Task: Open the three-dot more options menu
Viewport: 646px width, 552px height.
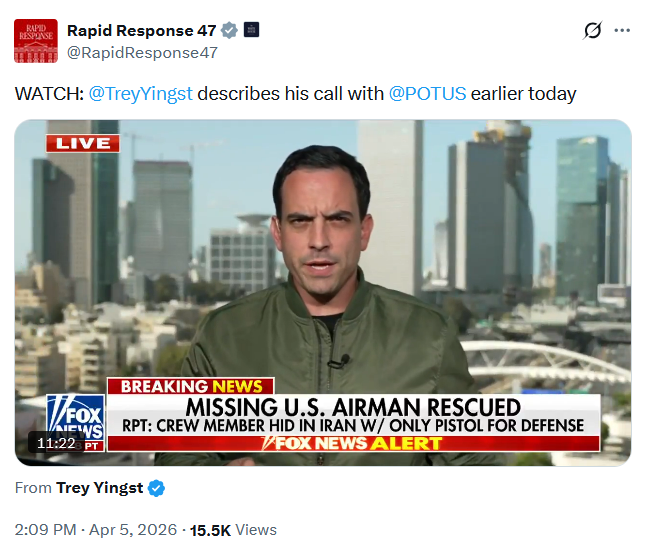Action: tap(622, 30)
